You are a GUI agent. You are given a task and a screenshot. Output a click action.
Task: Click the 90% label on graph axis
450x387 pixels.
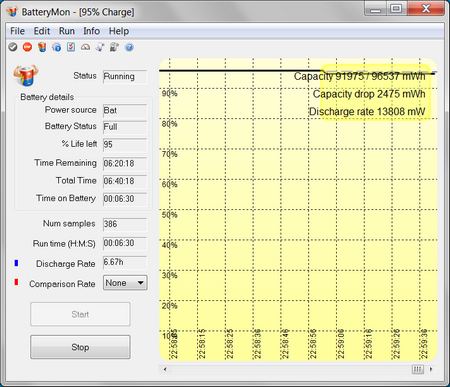(170, 93)
